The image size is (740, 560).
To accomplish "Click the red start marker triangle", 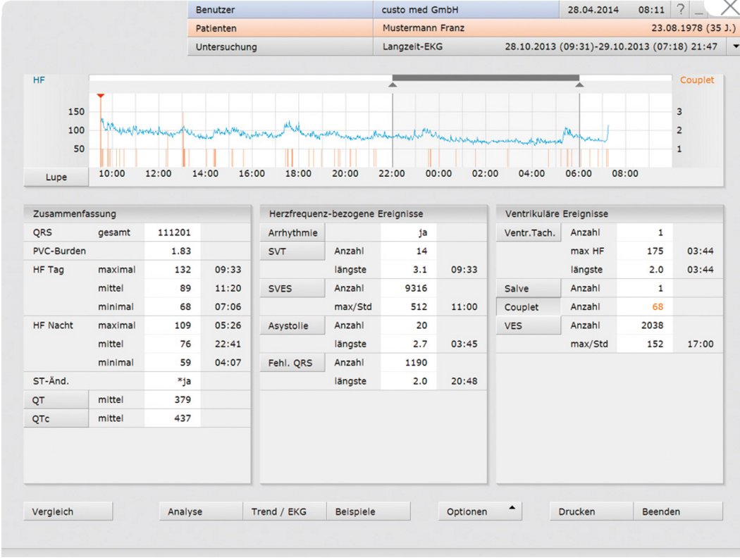I will coord(101,96).
